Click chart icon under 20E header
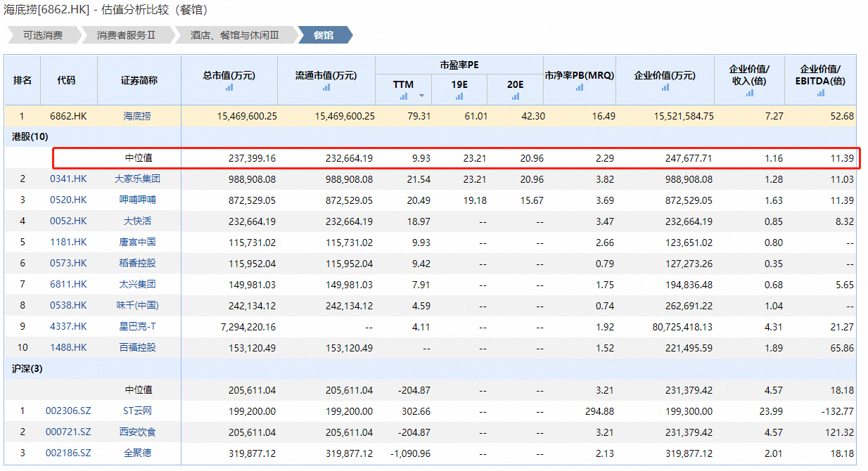Screen dimensions: 868x471 pyautogui.click(x=516, y=96)
